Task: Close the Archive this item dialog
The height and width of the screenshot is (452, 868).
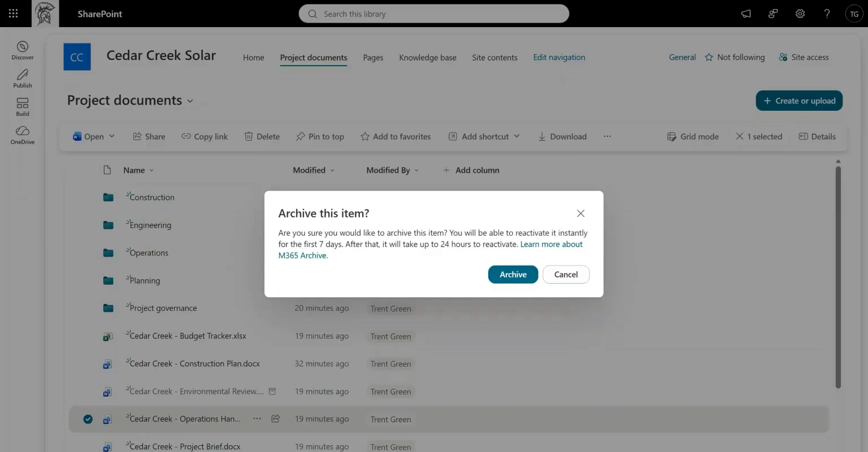Action: pyautogui.click(x=580, y=214)
